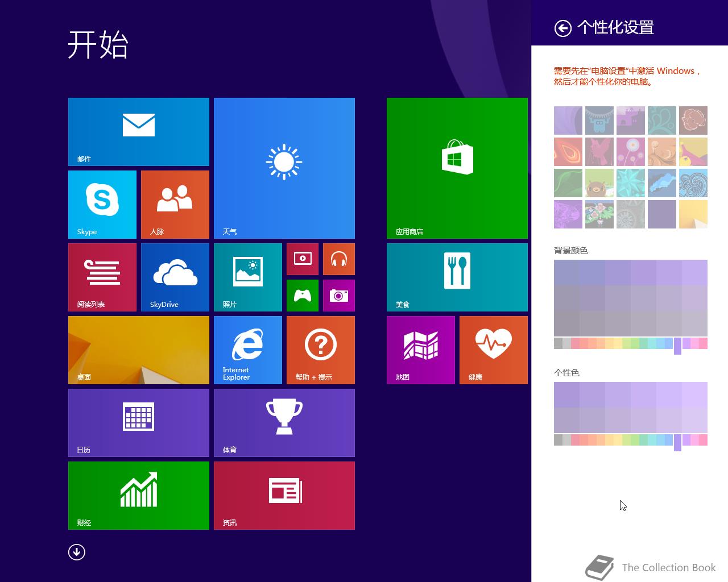The width and height of the screenshot is (728, 582).
Task: Pick gray hue in 个性色 strip
Action: 558,440
